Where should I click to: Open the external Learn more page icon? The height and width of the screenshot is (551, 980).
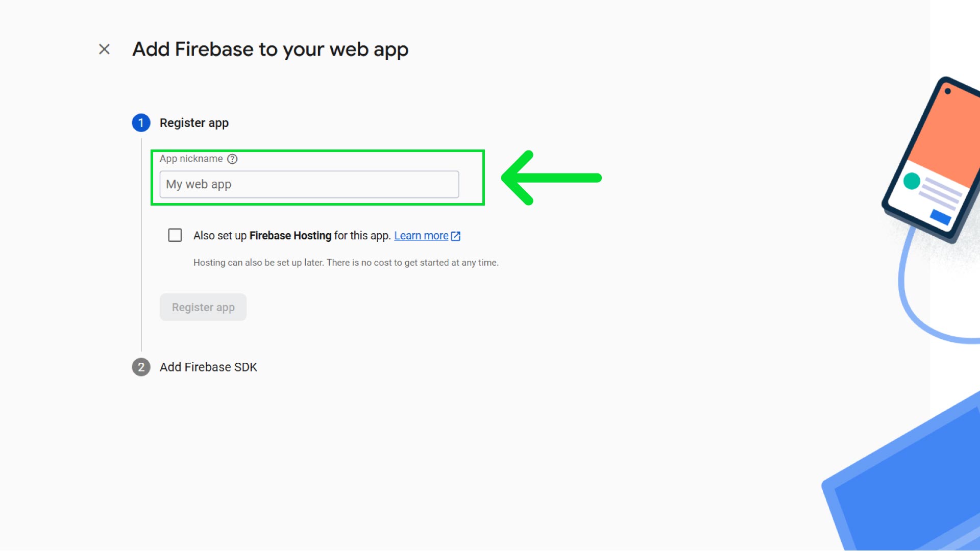(456, 235)
